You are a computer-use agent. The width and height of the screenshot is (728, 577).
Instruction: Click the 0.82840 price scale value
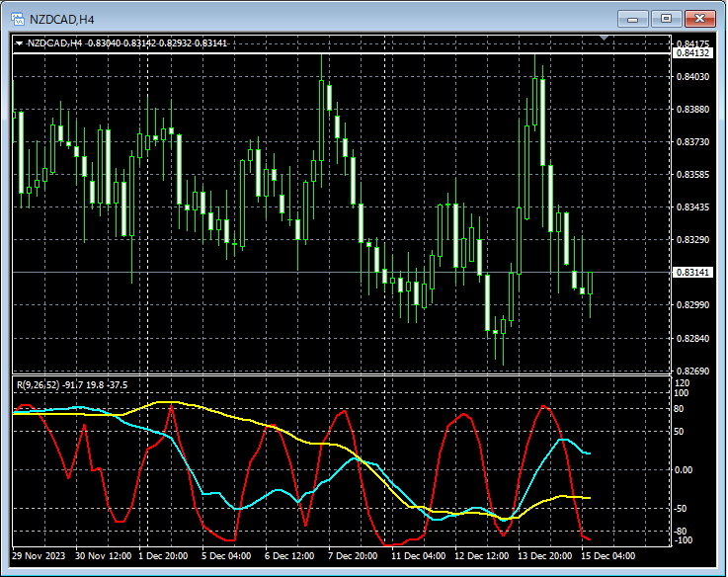692,338
